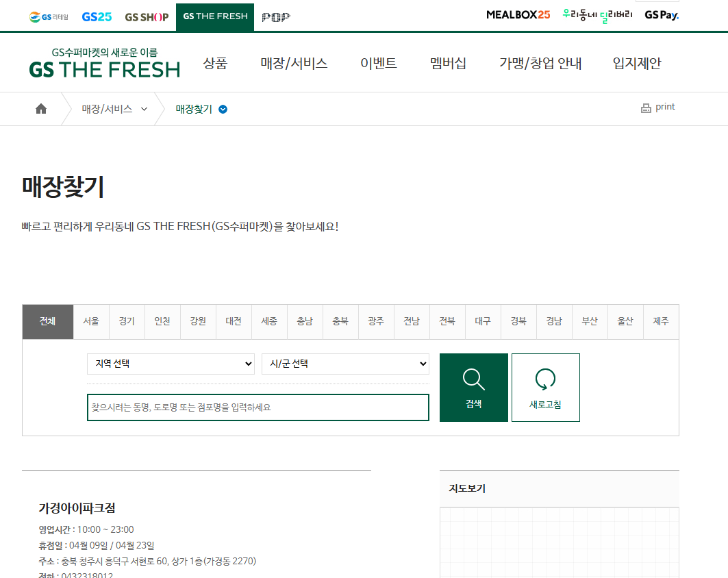Image resolution: width=728 pixels, height=578 pixels.
Task: Select the 울산 region tab
Action: coord(625,321)
